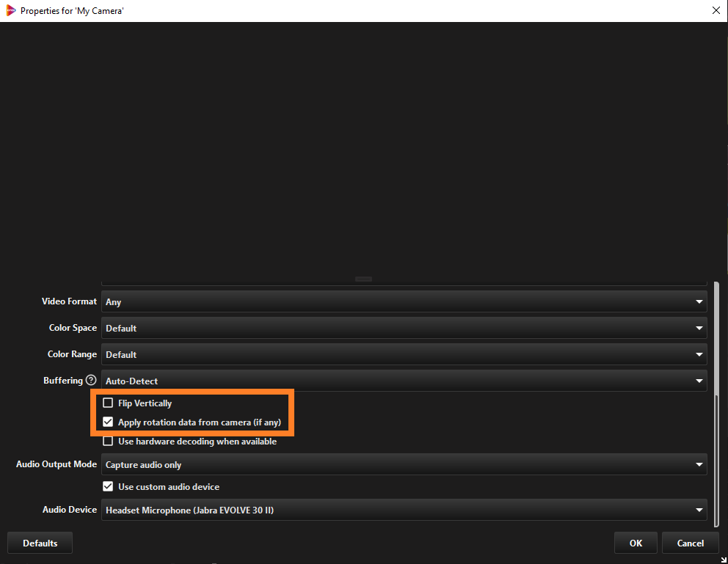Open the Audio Device dropdown
The height and width of the screenshot is (564, 728).
404,510
